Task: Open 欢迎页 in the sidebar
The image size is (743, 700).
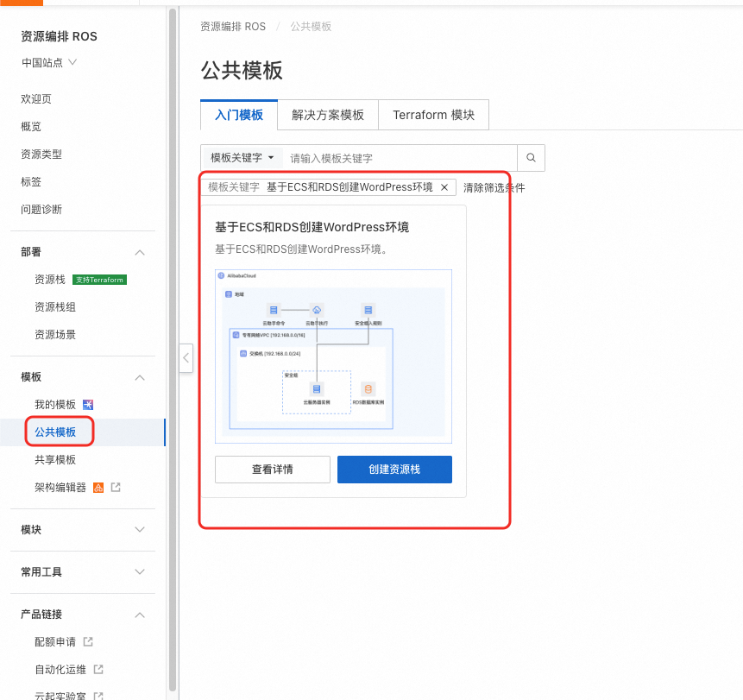Action: click(36, 99)
